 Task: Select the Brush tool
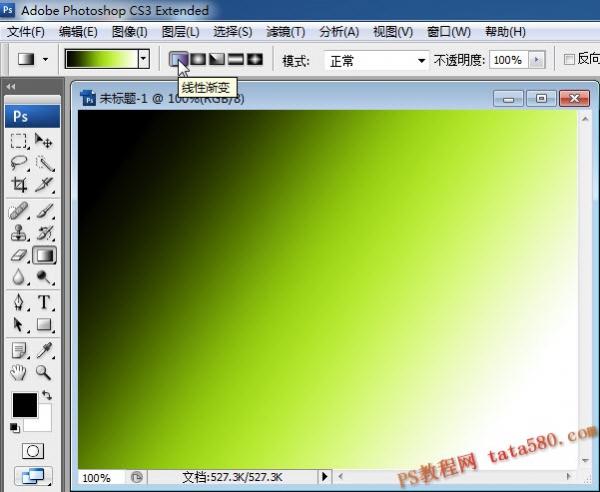pyautogui.click(x=44, y=211)
